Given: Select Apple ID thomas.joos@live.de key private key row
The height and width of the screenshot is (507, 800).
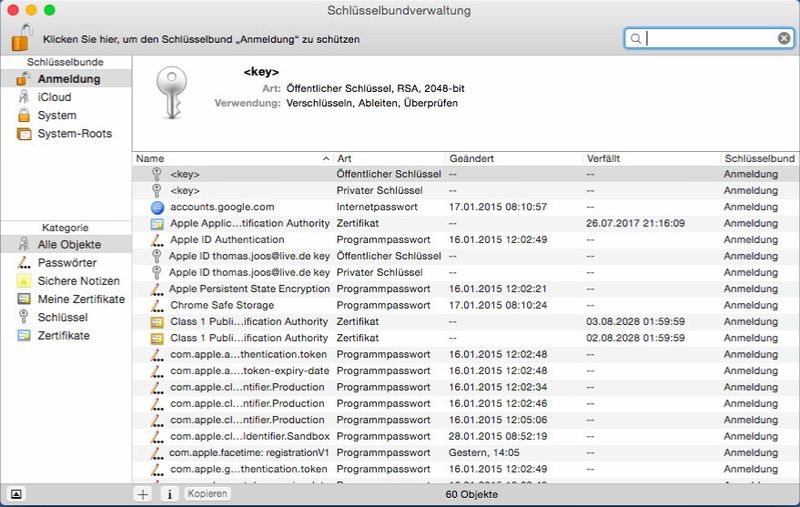Looking at the screenshot, I should [x=466, y=272].
